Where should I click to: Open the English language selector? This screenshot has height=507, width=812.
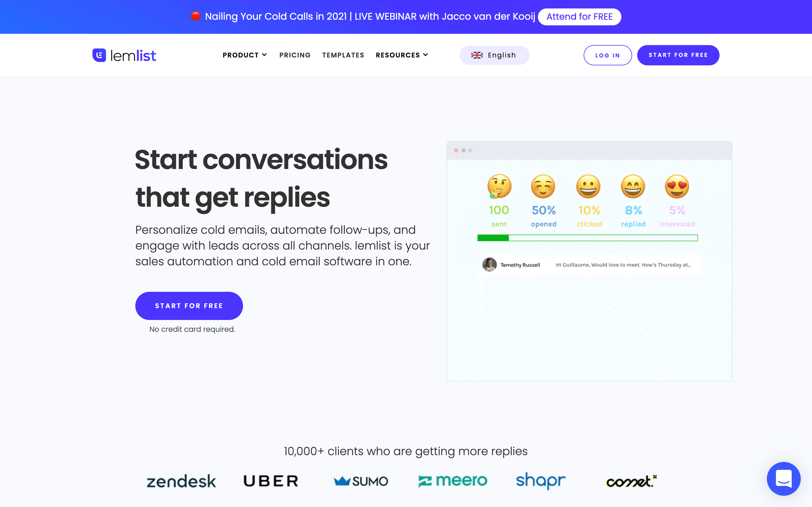click(x=494, y=55)
